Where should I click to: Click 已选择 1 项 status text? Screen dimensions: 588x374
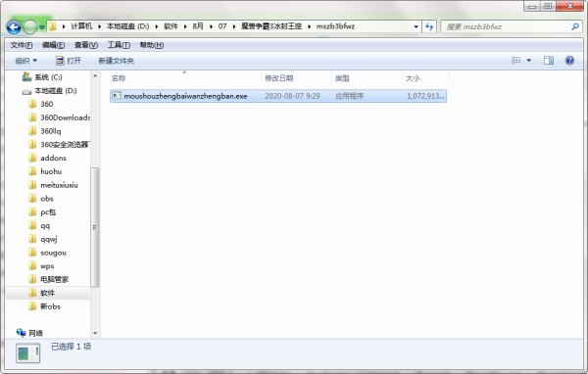coord(71,347)
